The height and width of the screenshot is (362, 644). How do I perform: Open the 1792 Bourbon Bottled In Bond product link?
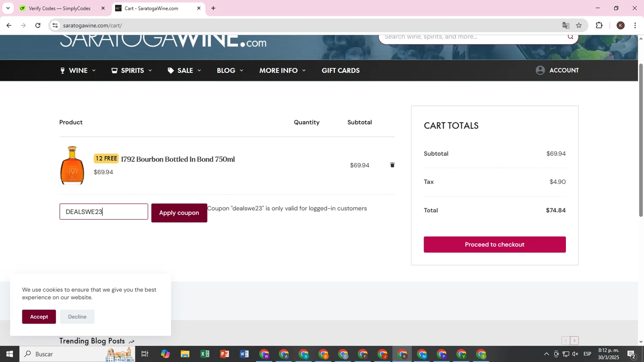[178, 159]
